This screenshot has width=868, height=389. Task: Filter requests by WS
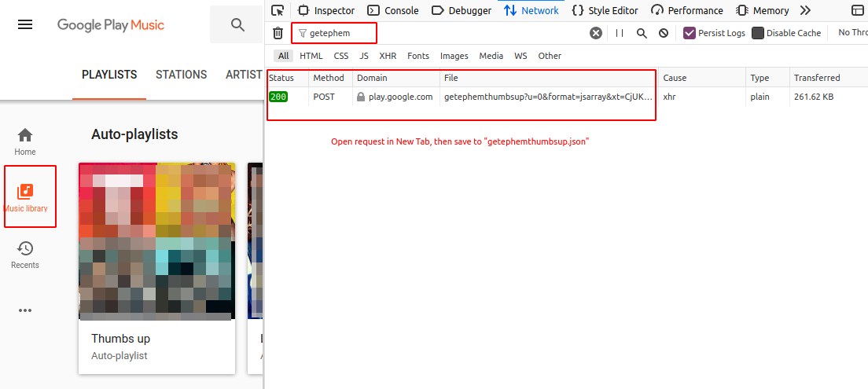point(520,56)
